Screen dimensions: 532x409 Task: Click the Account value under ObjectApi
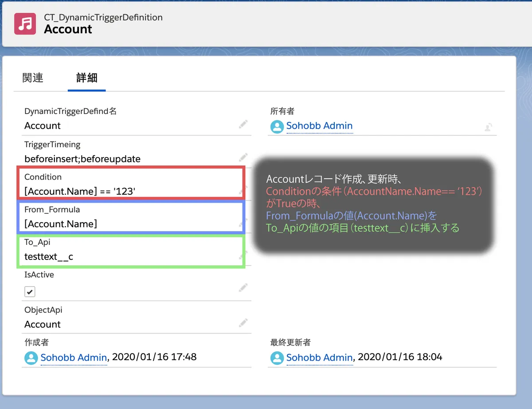[x=43, y=324]
